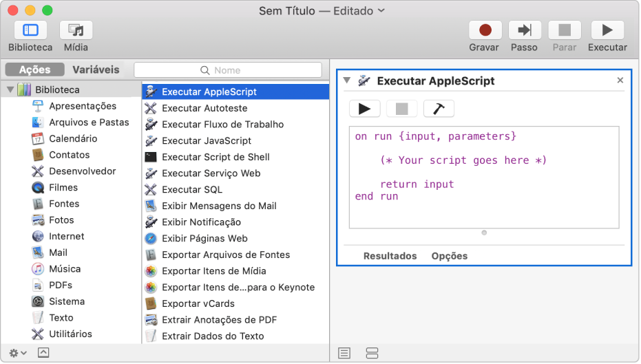641x364 pixels.
Task: Open the gear menu at bottom left
Action: (x=19, y=352)
